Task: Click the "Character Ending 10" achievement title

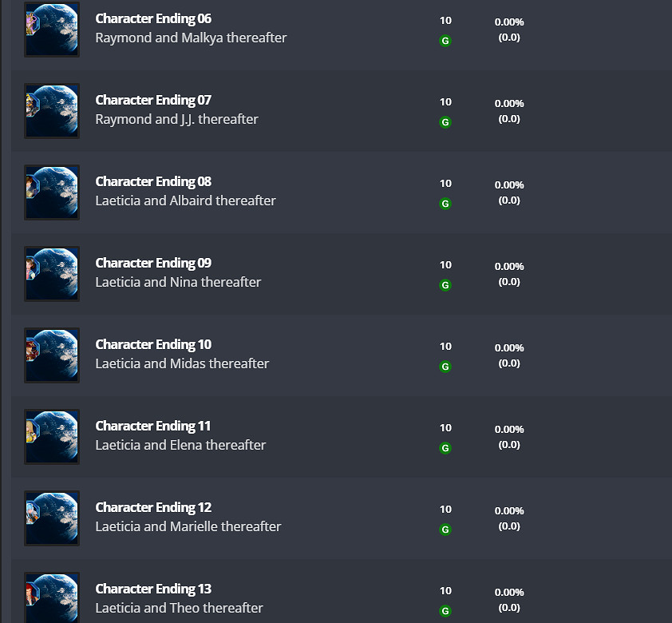Action: click(x=153, y=344)
